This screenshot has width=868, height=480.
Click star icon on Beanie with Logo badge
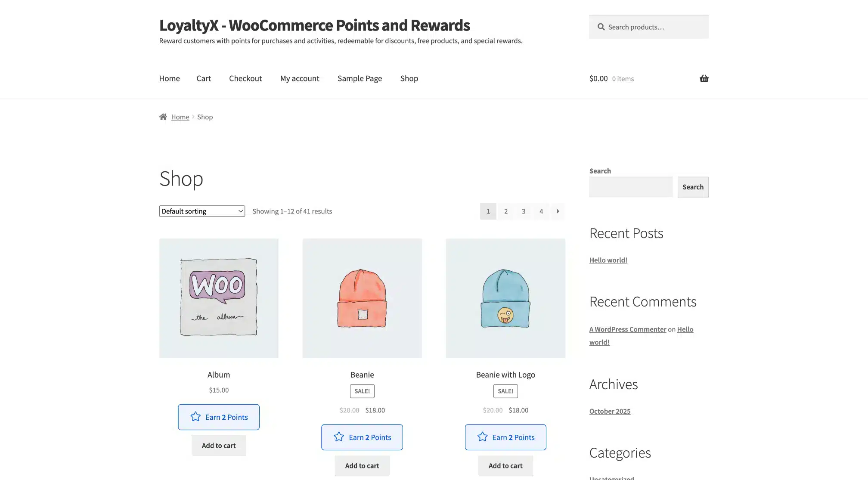click(482, 437)
